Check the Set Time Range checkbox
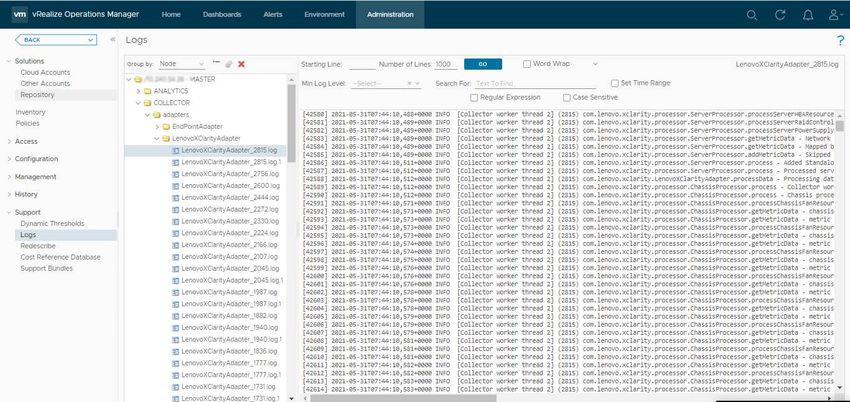The height and width of the screenshot is (402, 850). click(x=614, y=83)
